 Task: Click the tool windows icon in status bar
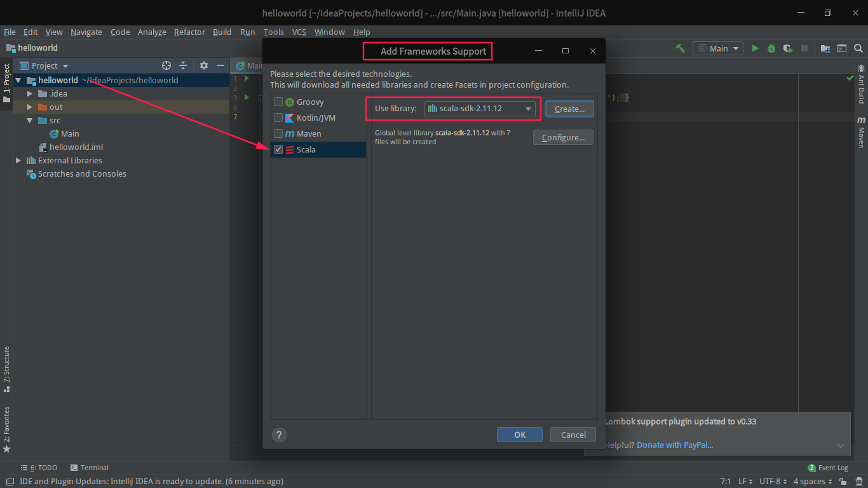pyautogui.click(x=10, y=482)
